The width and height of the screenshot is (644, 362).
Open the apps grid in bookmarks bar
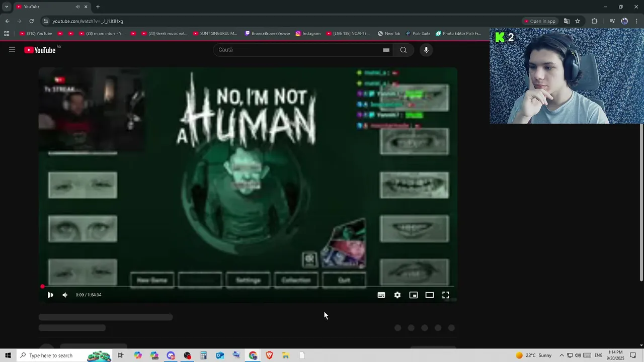(7, 34)
